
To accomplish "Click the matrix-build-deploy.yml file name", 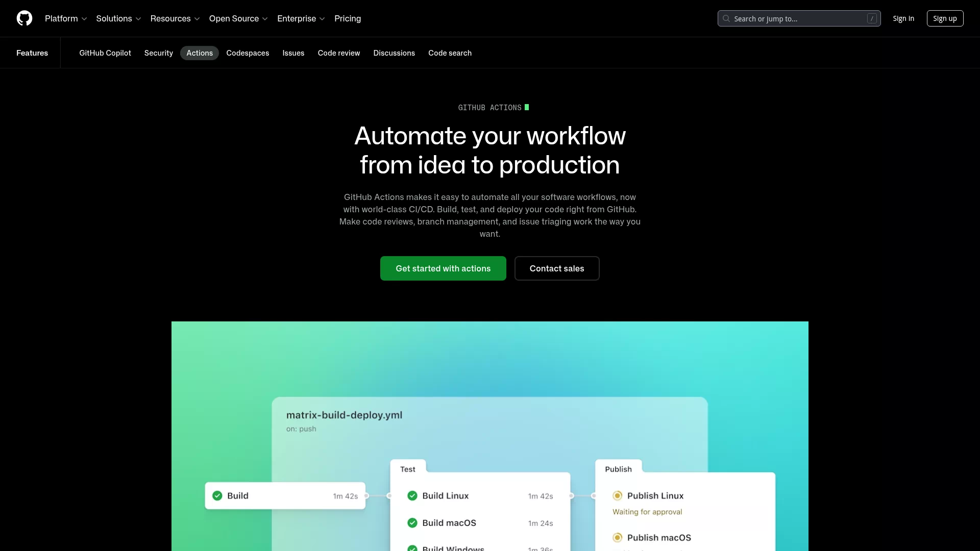I will click(x=345, y=415).
